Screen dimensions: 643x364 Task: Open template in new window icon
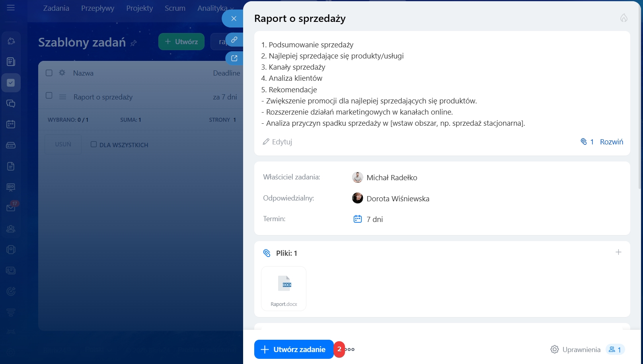[x=234, y=58]
